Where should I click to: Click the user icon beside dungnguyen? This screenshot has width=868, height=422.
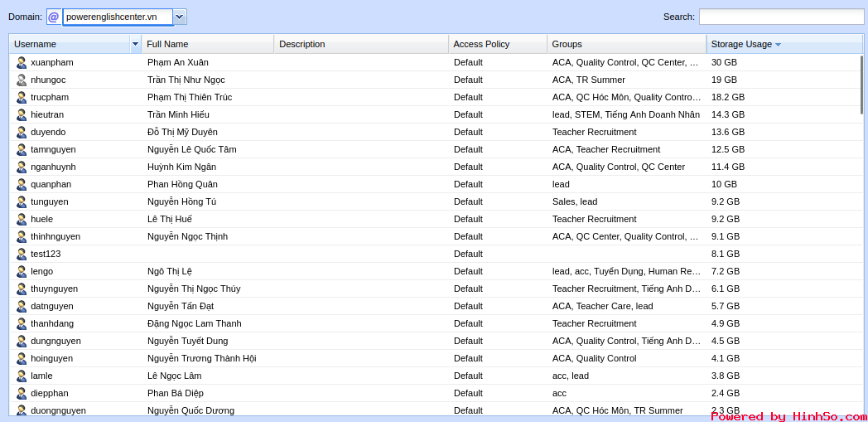point(22,341)
